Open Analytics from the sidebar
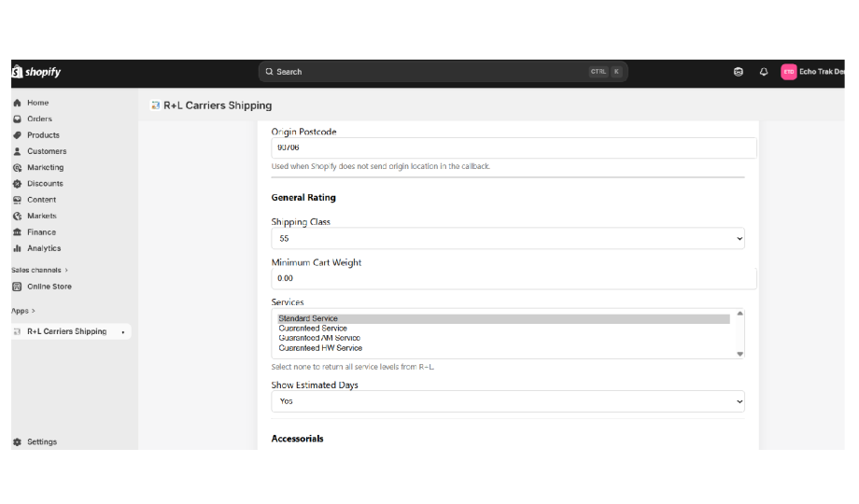The width and height of the screenshot is (859, 504). tap(43, 248)
